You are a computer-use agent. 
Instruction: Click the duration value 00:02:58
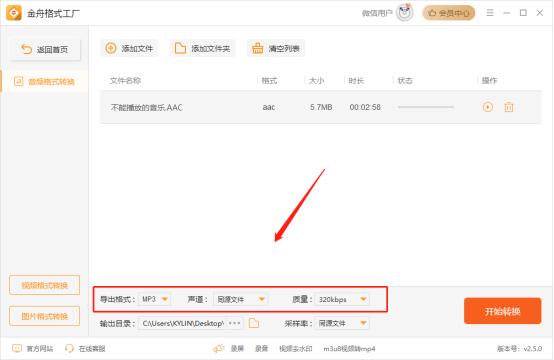[365, 107]
